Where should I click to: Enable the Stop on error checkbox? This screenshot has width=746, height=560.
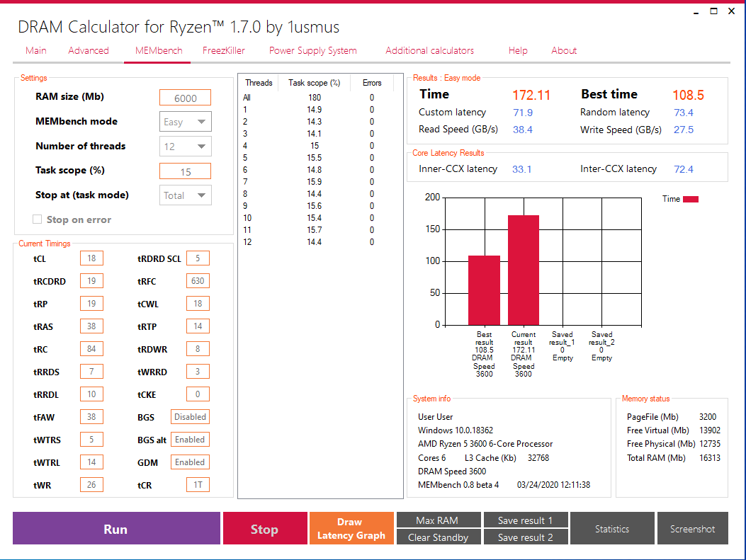coord(37,219)
